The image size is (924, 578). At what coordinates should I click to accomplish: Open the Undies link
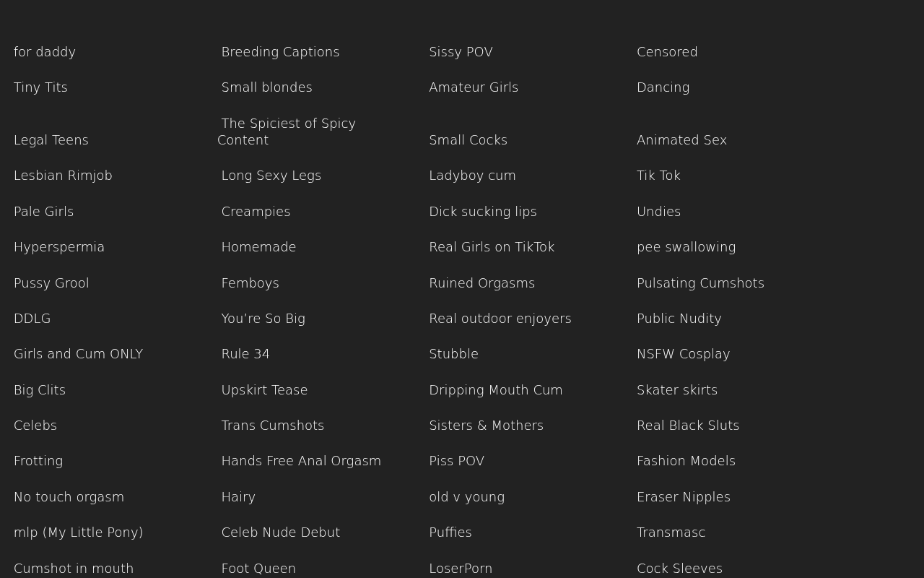point(658,212)
